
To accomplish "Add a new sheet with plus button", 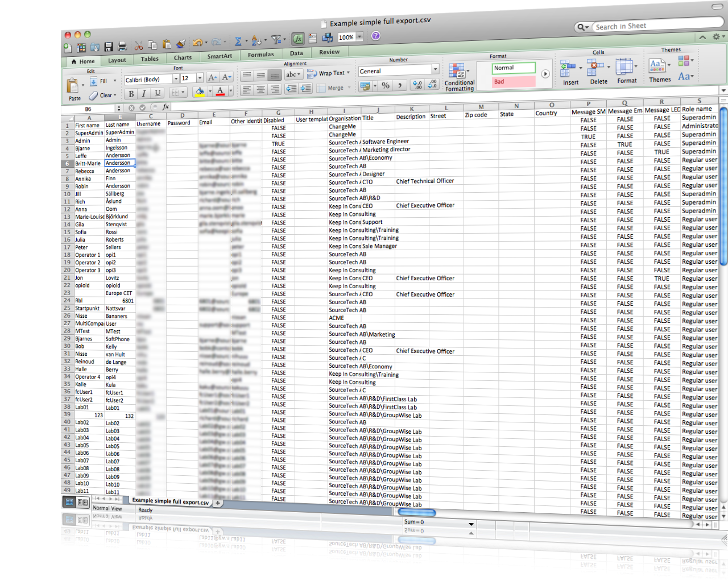I will 218,503.
